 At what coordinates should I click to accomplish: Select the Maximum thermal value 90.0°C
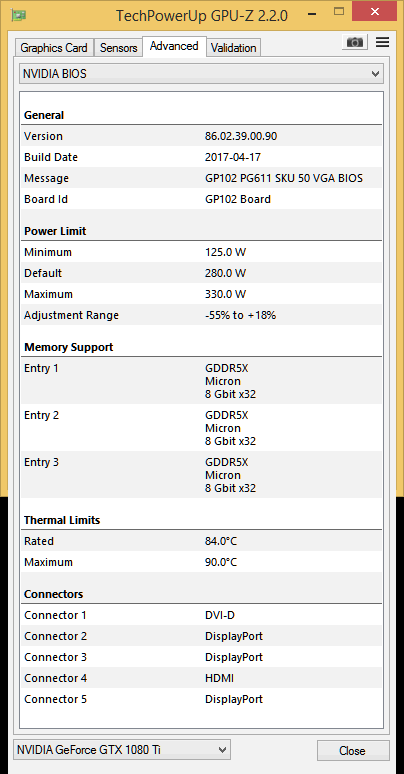pos(221,562)
